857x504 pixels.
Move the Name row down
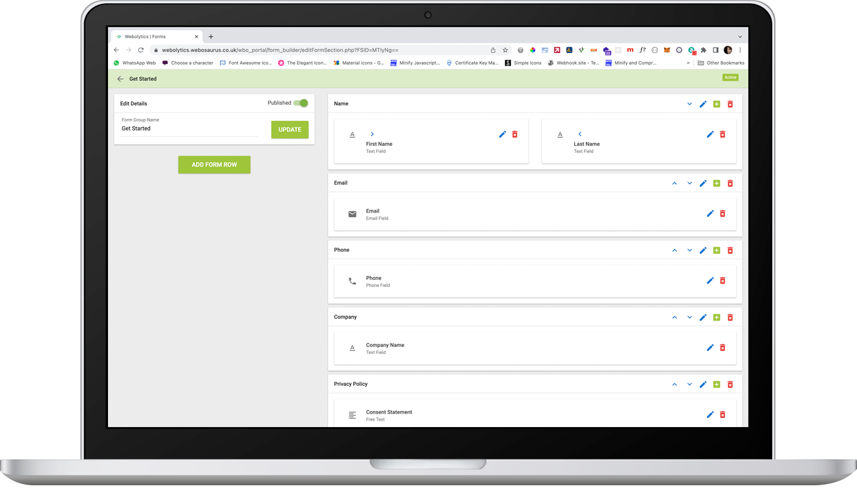(x=689, y=104)
